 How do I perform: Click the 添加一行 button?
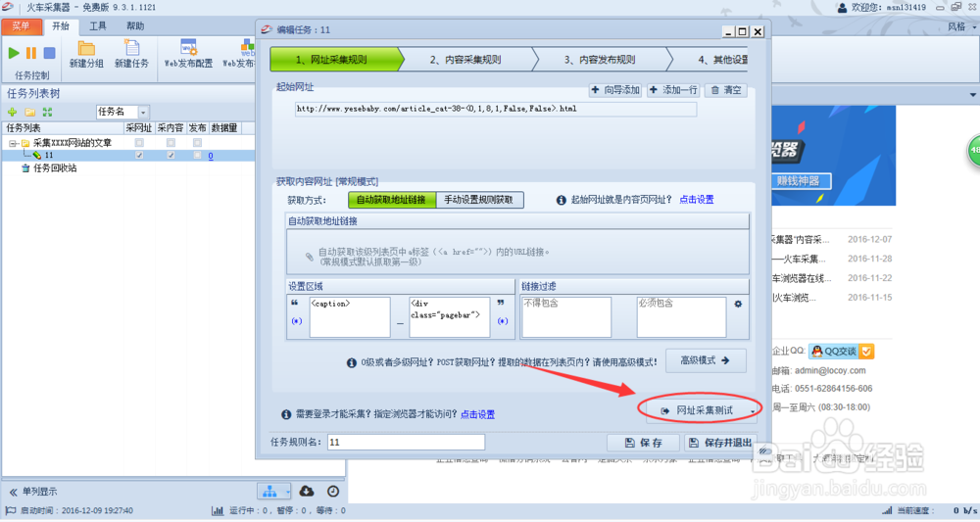pos(674,90)
